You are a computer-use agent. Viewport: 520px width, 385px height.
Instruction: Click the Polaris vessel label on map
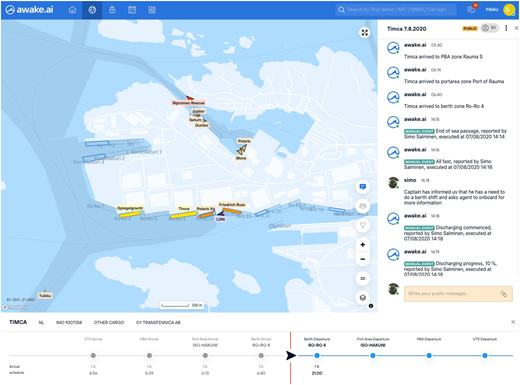[x=244, y=141]
